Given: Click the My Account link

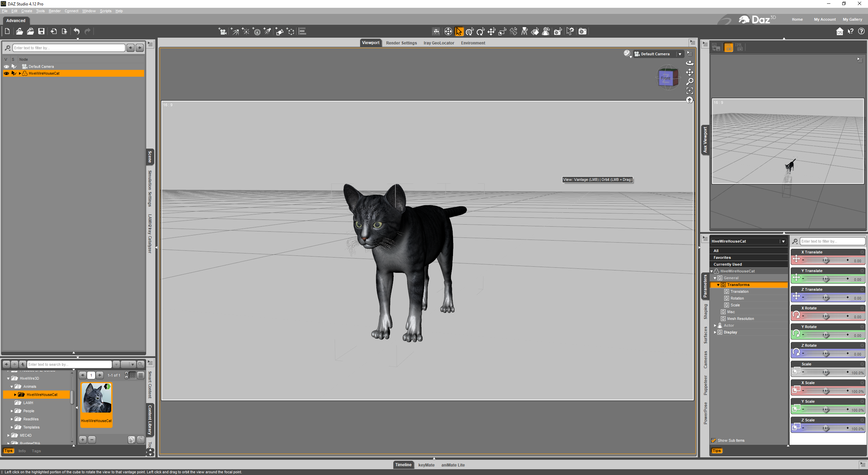Looking at the screenshot, I should [x=825, y=19].
